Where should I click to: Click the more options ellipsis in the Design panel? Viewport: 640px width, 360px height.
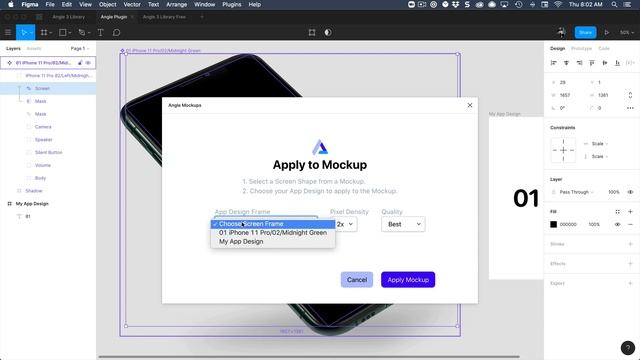630,108
